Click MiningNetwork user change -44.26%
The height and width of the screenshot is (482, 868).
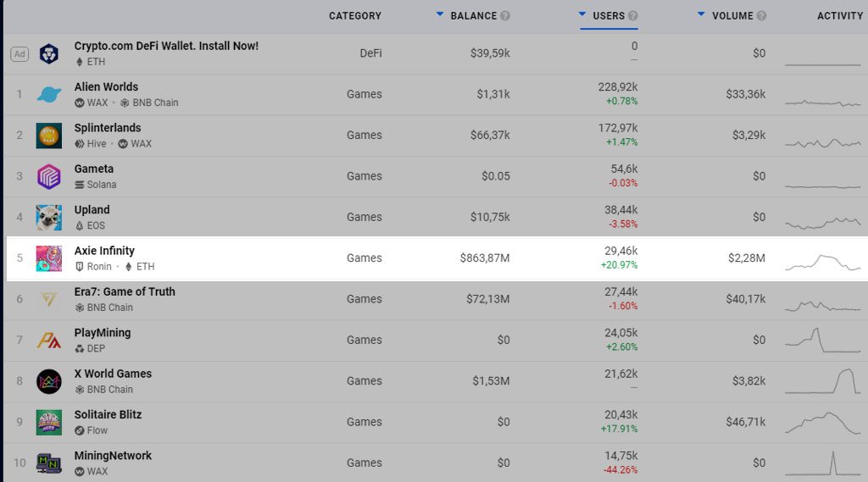pos(620,470)
